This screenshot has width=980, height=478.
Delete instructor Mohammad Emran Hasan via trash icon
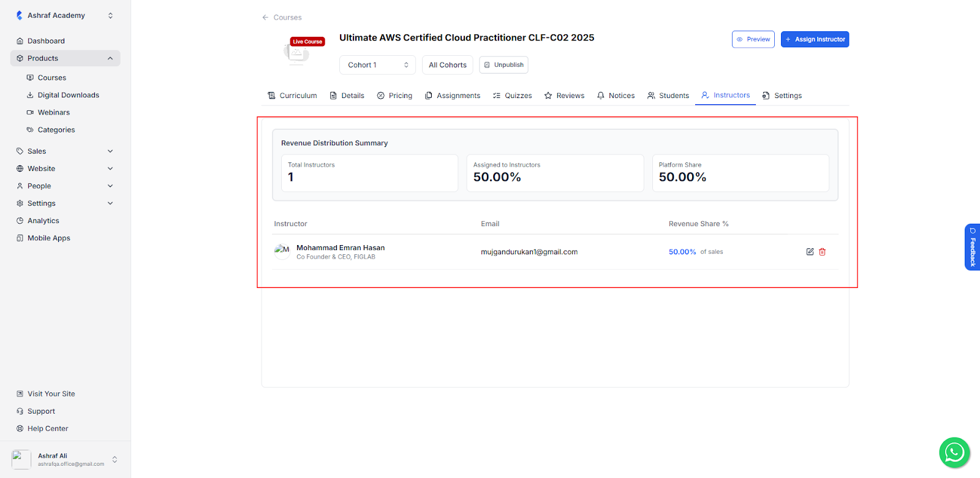pos(823,252)
